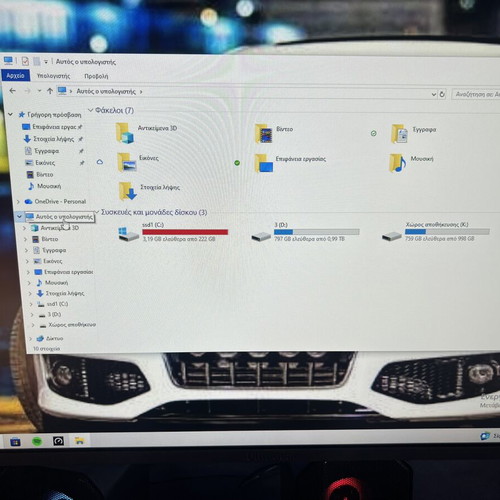Open File Explorer from the taskbar

click(x=79, y=441)
